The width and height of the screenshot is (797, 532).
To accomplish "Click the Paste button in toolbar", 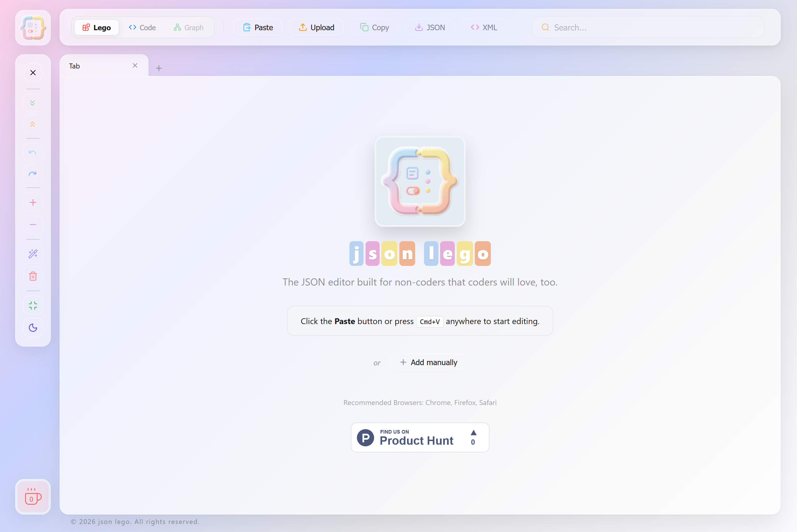I will coord(258,27).
